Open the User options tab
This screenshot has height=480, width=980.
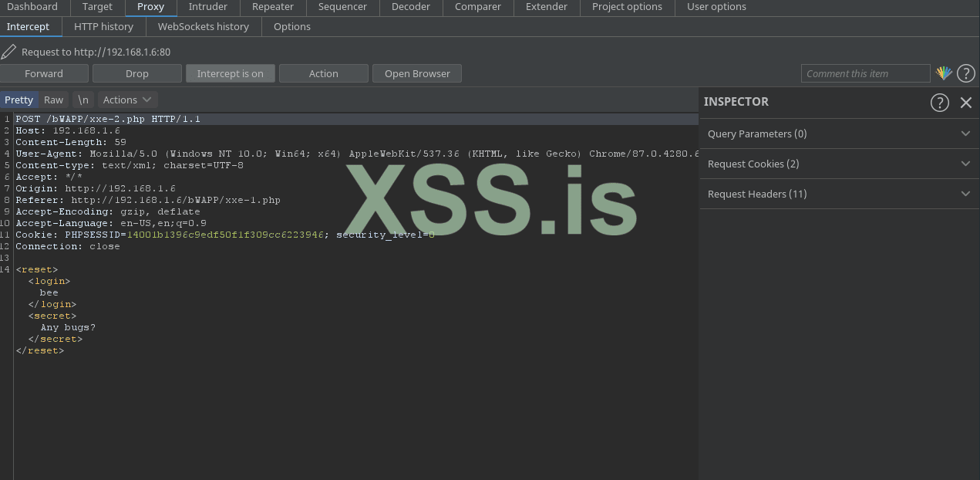point(716,7)
